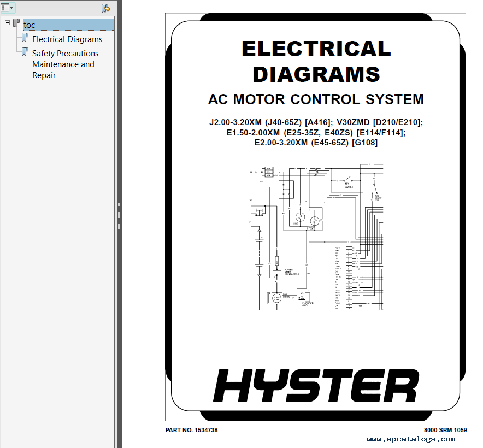Click the E1.50-2.00XM (E25-35Z, E40ZS) model line

pyautogui.click(x=316, y=133)
